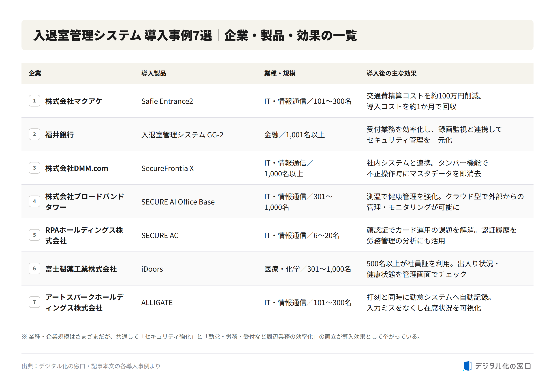Viewport: 555px width, 392px height.
Task: Select company name 株式会社マクアケ
Action: (x=74, y=101)
